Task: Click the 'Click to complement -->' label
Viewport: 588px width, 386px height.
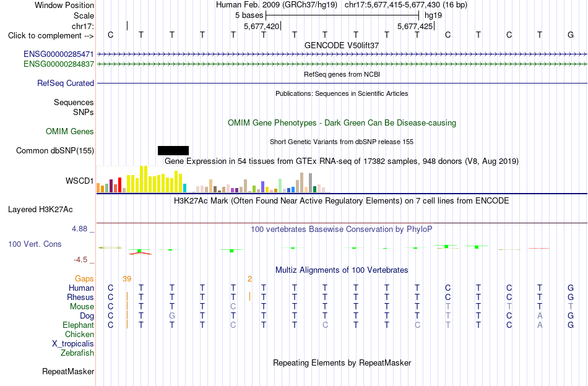Action: [51, 36]
